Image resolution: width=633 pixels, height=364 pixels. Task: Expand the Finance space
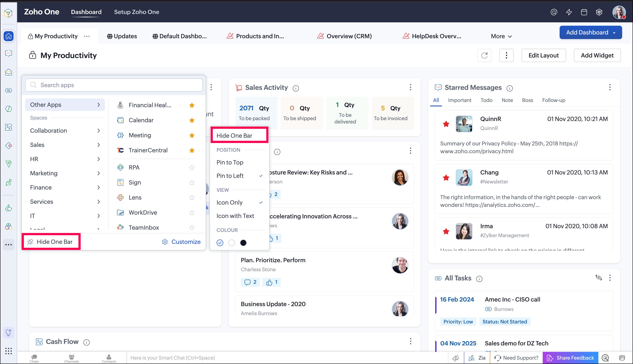coord(65,187)
